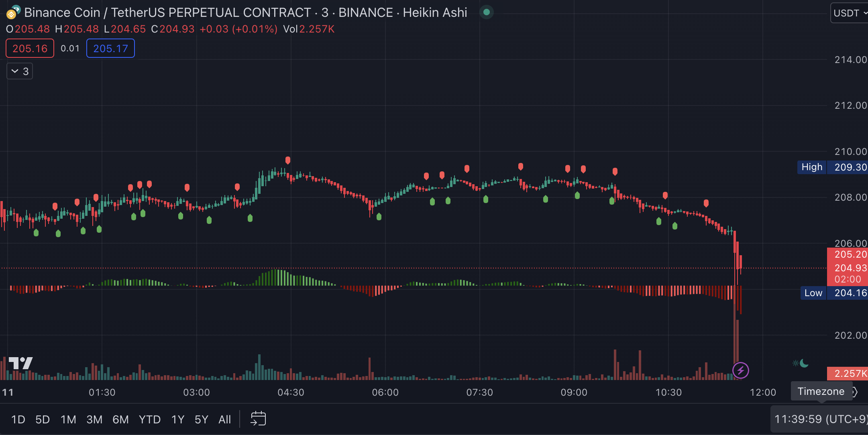Select the 1D time range

pos(18,419)
